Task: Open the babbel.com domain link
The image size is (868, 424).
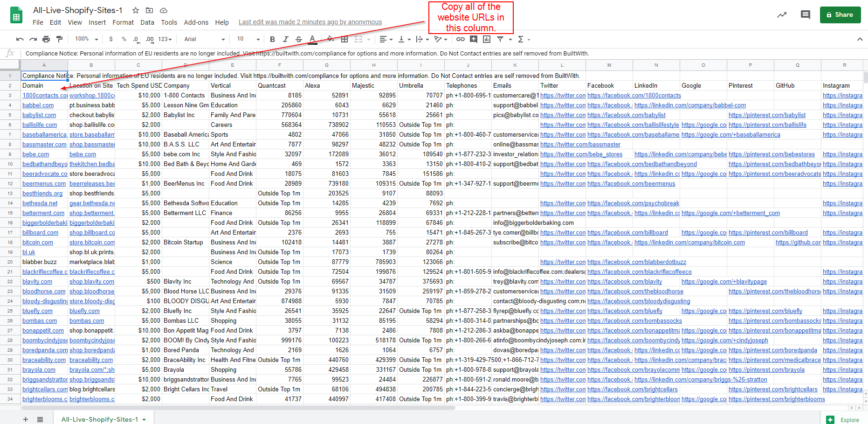Action: click(x=38, y=105)
